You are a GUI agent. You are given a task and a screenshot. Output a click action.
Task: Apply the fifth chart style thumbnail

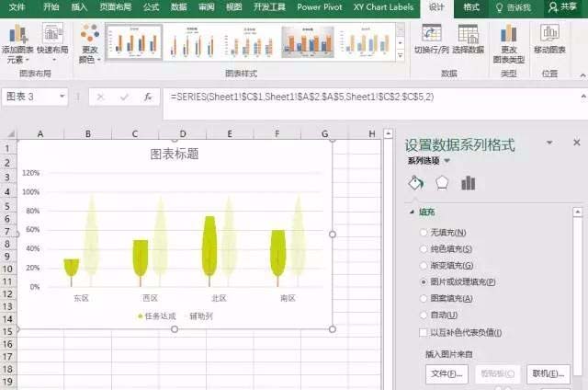(366, 42)
